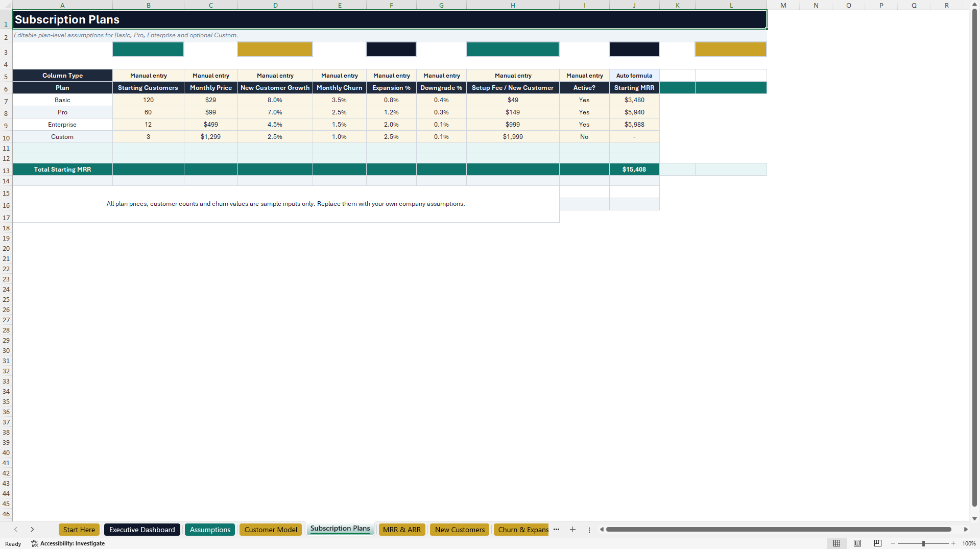Go to next sheet tab arrow

[x=32, y=530]
